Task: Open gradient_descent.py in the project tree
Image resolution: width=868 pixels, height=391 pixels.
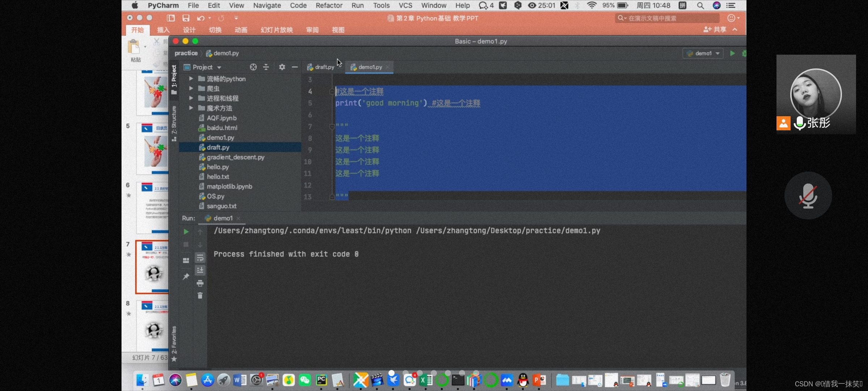Action: pos(235,157)
